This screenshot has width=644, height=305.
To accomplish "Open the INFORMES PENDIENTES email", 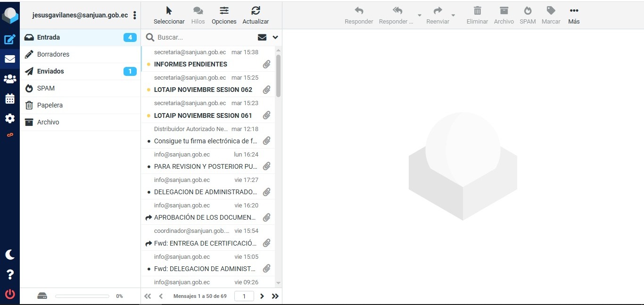I will coord(190,64).
